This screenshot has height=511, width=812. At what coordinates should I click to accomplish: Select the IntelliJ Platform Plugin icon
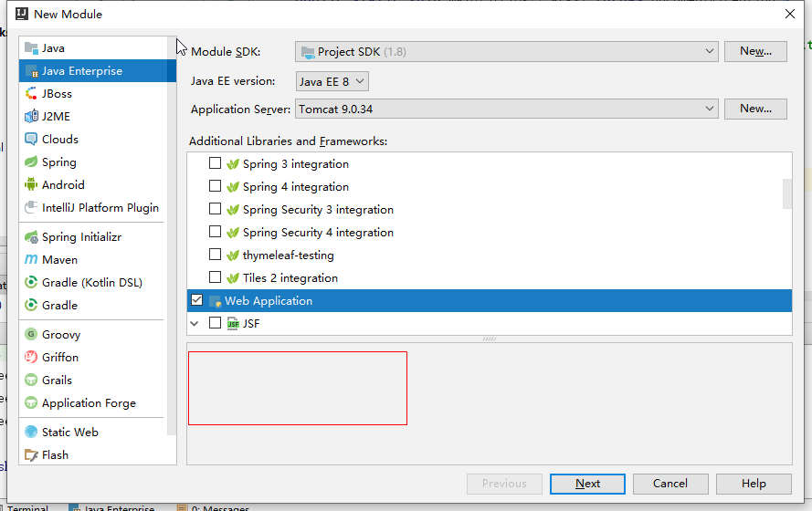[31, 207]
